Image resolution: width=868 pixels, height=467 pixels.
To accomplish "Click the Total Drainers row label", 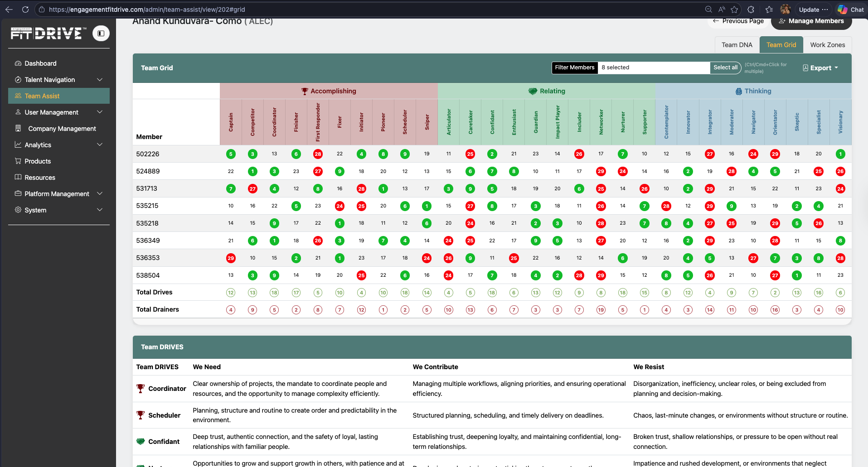I will [157, 309].
